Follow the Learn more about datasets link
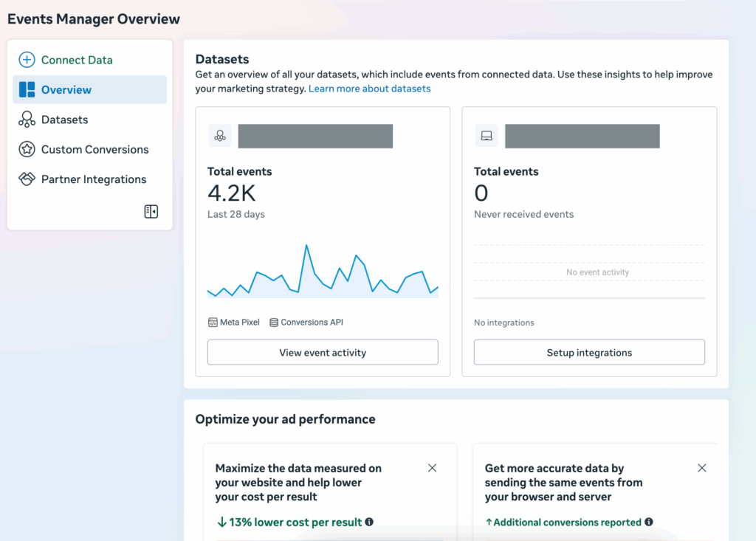Screen dimensions: 756x541 click(369, 89)
